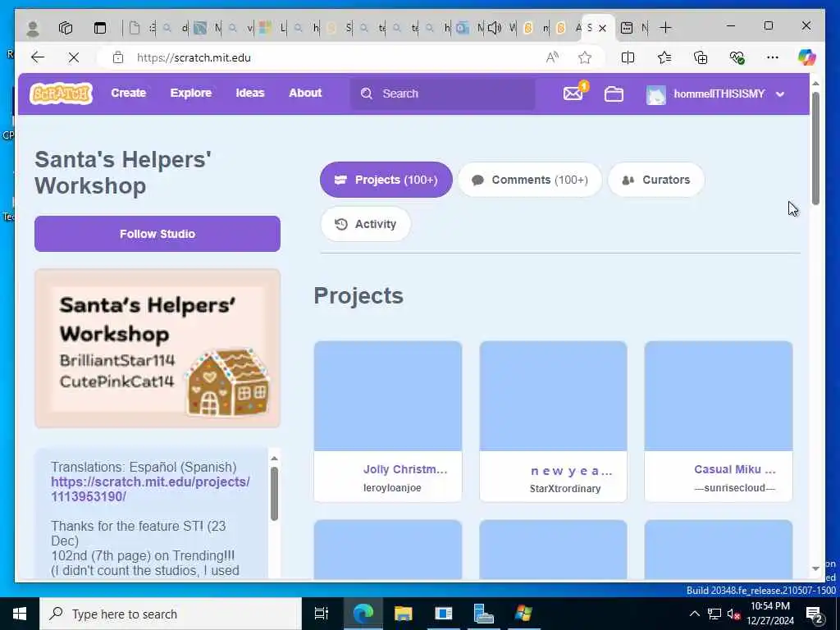The width and height of the screenshot is (840, 630).
Task: Show hidden system tray icons
Action: [694, 614]
